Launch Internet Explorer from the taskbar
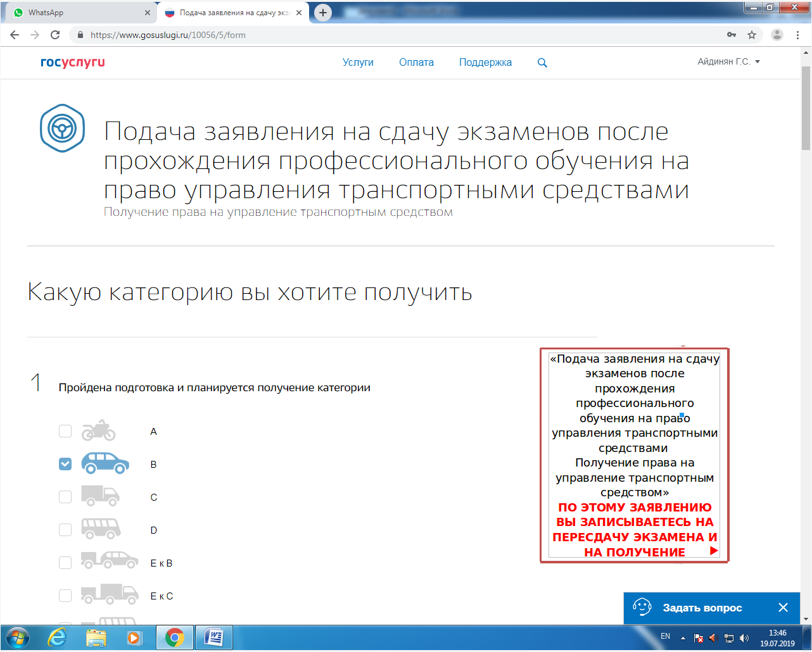 pos(57,637)
